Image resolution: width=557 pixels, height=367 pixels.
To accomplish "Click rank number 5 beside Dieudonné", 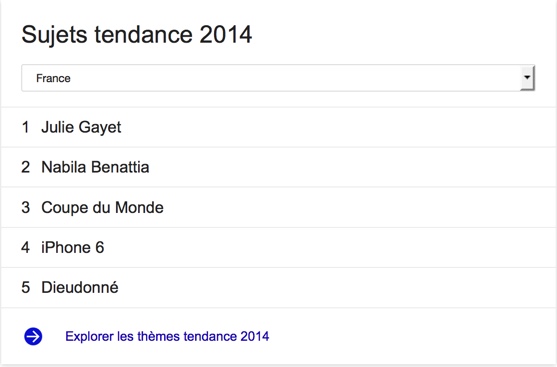I will pos(26,287).
